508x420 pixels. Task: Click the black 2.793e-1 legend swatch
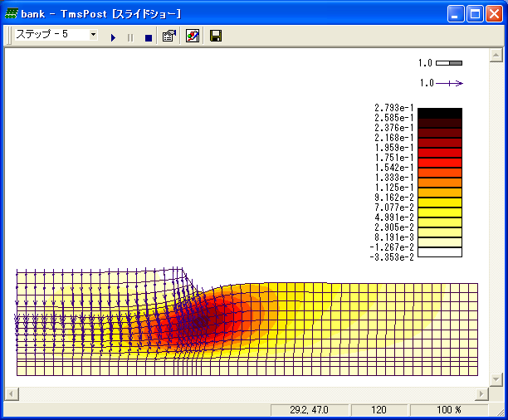[440, 113]
